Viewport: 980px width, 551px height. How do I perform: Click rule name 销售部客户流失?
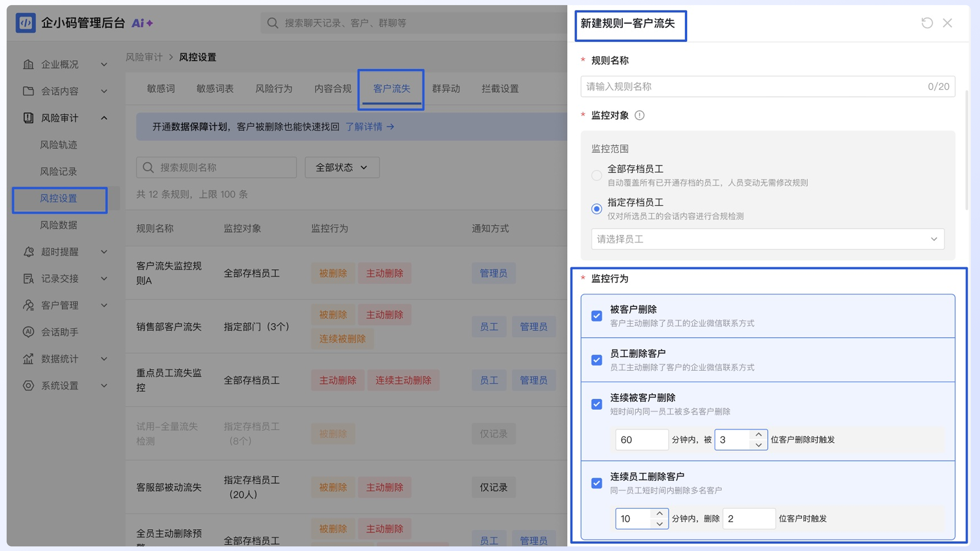(x=169, y=327)
